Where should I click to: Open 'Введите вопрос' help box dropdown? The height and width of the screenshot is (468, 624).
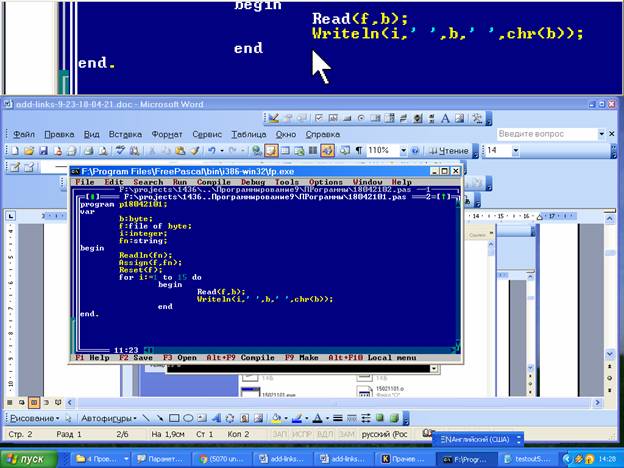601,134
